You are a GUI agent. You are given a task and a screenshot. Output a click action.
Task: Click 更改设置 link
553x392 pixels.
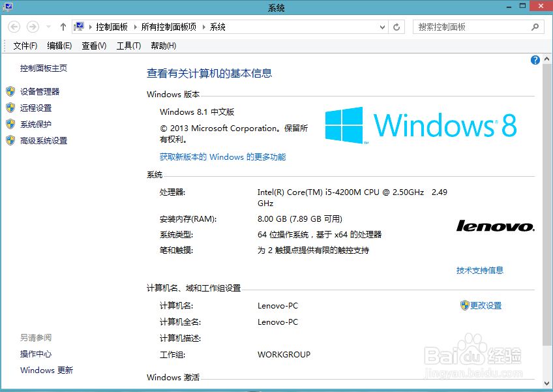[486, 305]
